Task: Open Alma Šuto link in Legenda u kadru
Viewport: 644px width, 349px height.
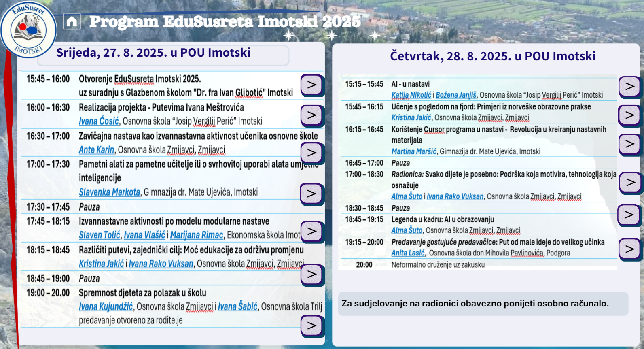Action: point(407,230)
